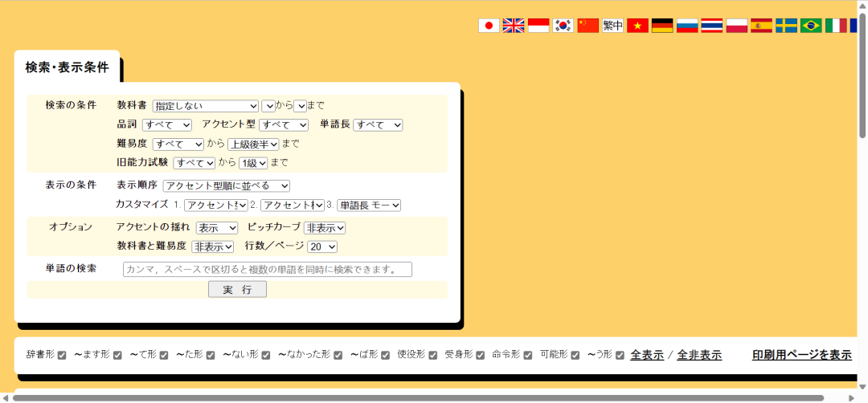Viewport: 868px width, 403px height.
Task: Toggle the ~ます形 checkbox
Action: (x=117, y=356)
